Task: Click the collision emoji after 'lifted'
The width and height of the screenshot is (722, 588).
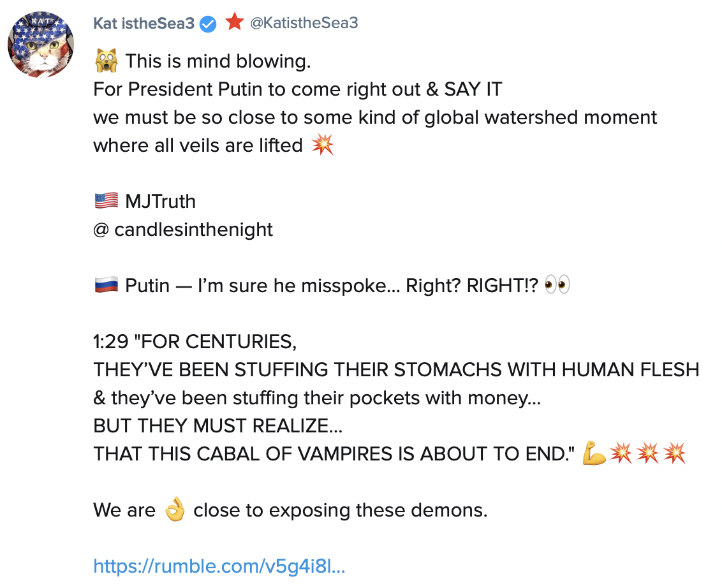Action: 322,145
